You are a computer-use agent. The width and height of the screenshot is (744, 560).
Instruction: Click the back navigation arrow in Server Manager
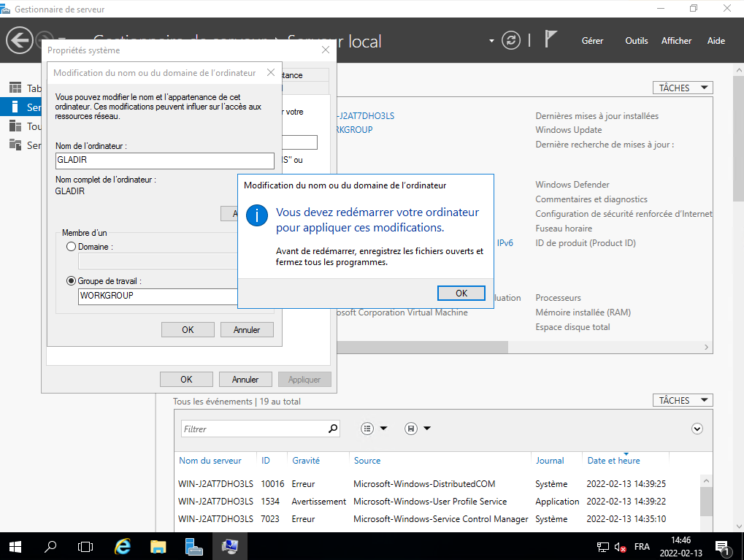20,40
